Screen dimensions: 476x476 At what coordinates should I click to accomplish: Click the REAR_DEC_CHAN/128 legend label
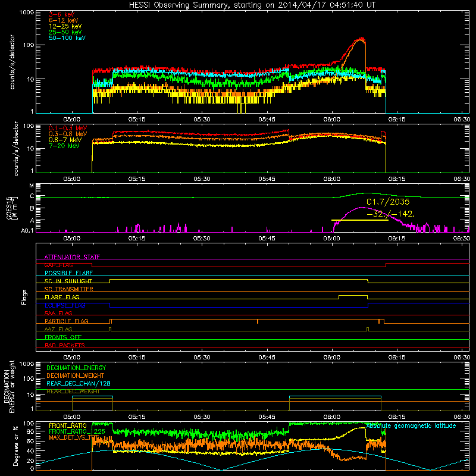click(79, 383)
